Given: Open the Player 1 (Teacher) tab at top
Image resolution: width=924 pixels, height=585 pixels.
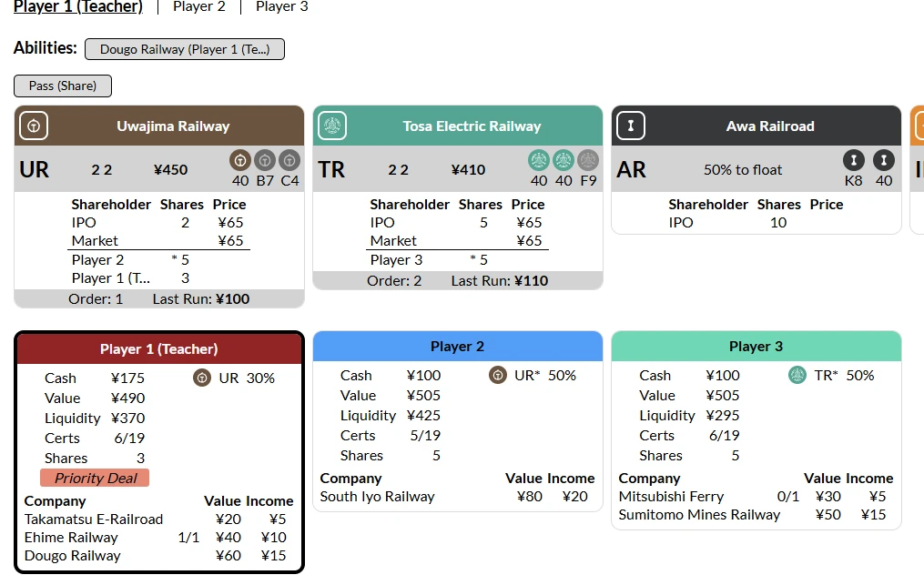Looking at the screenshot, I should (78, 7).
